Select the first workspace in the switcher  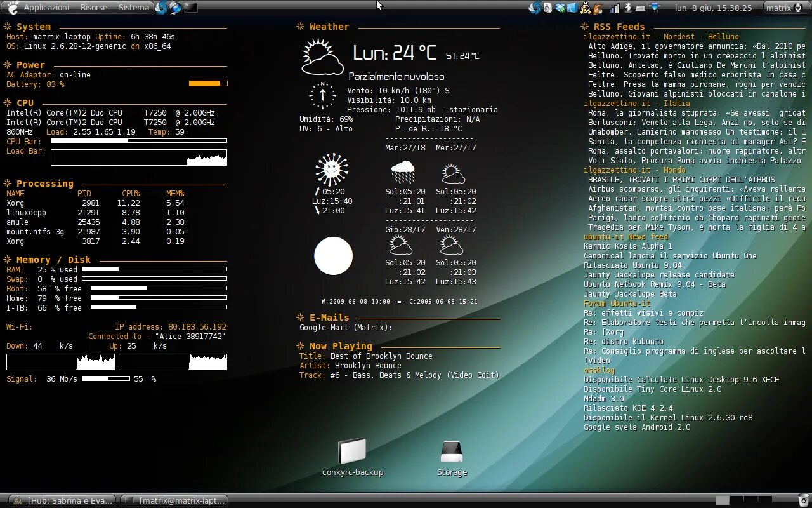click(x=722, y=500)
